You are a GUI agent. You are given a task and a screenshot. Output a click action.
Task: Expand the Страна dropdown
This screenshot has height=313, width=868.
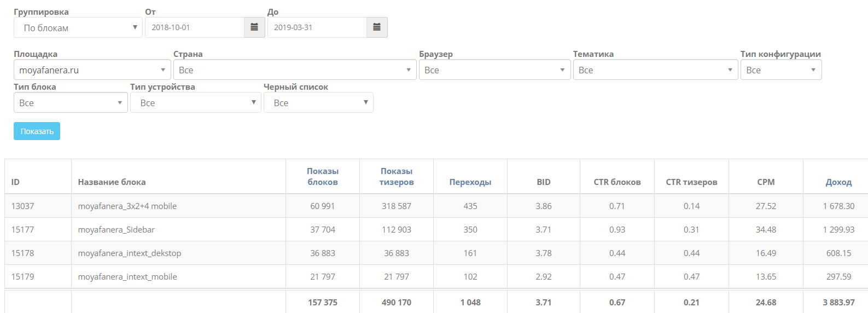point(295,70)
